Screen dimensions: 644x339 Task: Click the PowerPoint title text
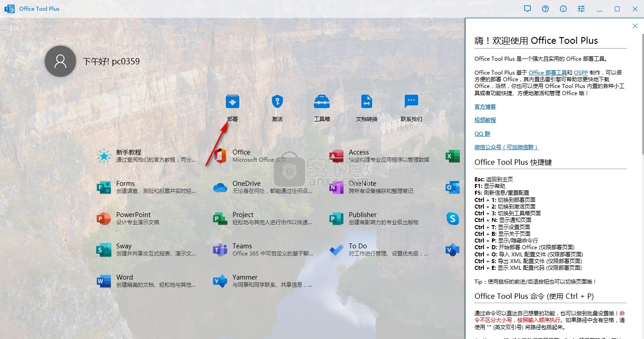pyautogui.click(x=133, y=215)
